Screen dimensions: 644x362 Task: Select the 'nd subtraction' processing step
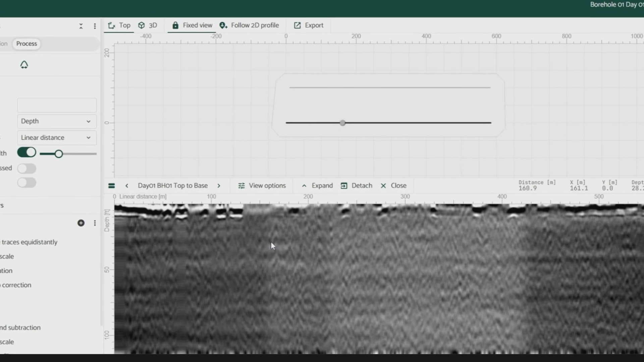20,327
